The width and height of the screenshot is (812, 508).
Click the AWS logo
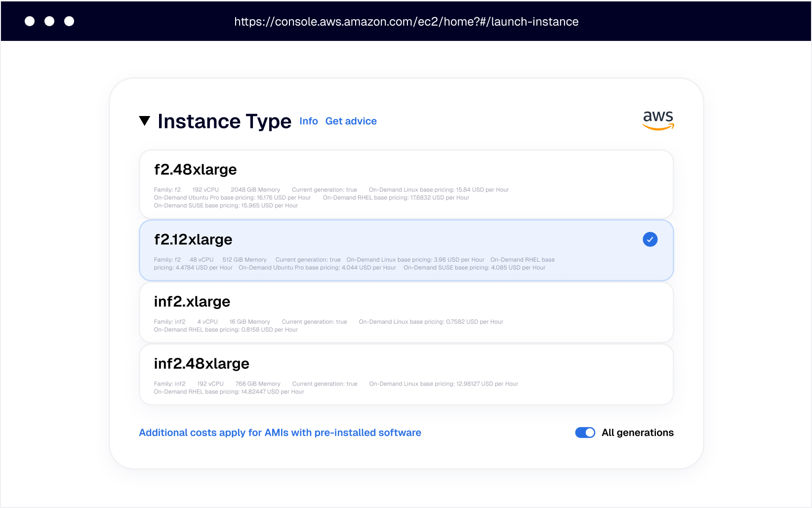658,120
